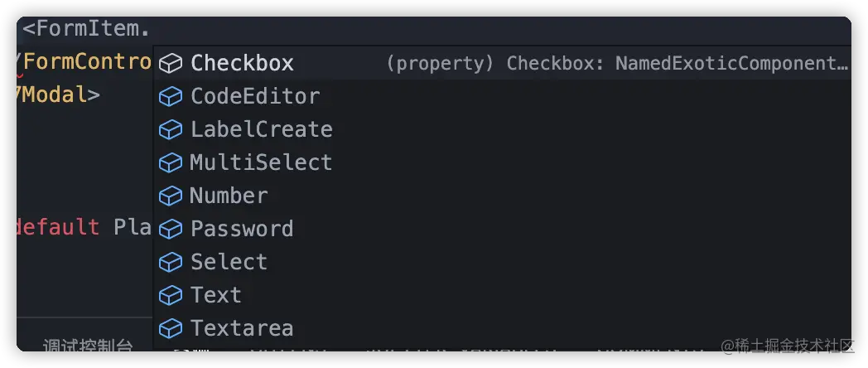Choose the Number completion entry
This screenshot has height=368, width=868.
(x=229, y=196)
